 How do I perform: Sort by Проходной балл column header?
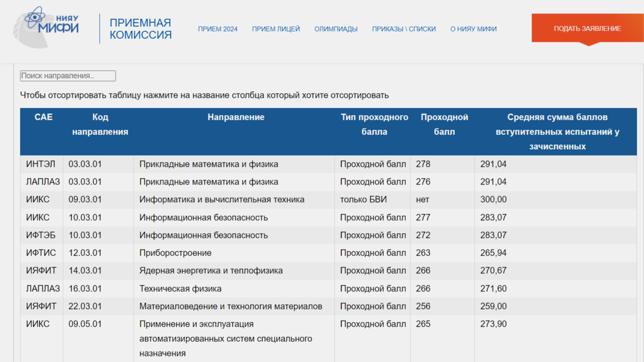(444, 125)
